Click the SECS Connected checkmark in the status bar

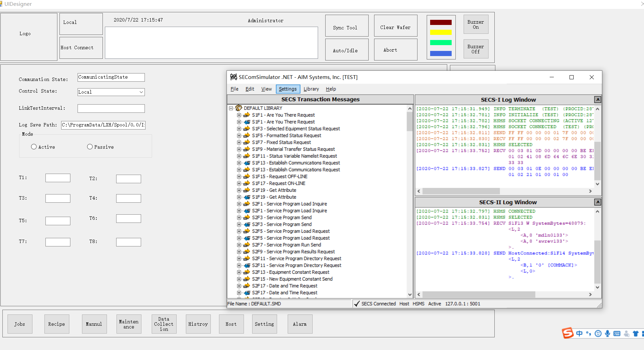[x=357, y=304]
